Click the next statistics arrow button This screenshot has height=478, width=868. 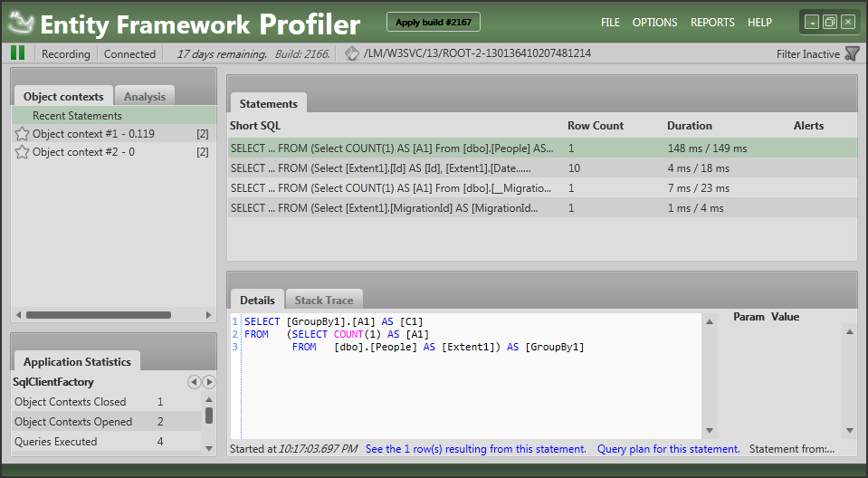click(x=209, y=382)
